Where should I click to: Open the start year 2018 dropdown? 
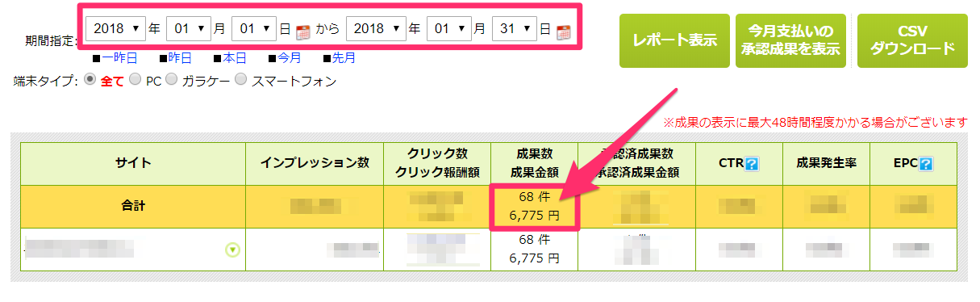(x=115, y=28)
